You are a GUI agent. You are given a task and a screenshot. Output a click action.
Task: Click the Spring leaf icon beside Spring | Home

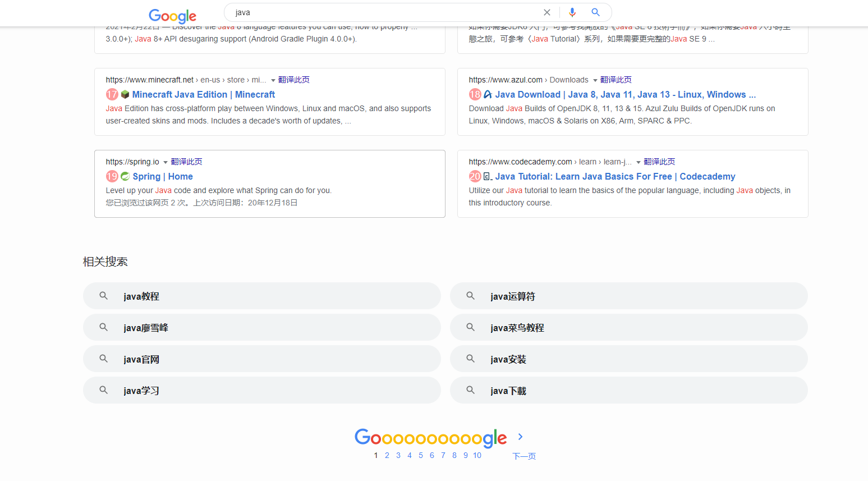coord(125,176)
